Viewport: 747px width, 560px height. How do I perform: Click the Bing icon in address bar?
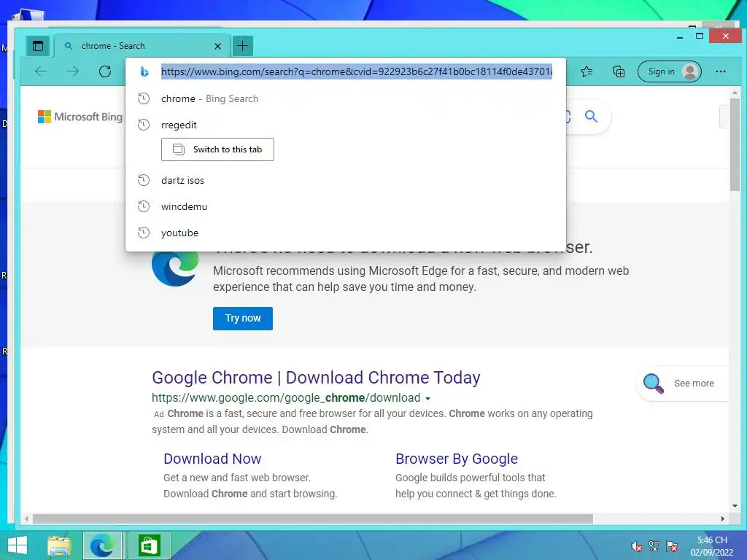tap(144, 71)
